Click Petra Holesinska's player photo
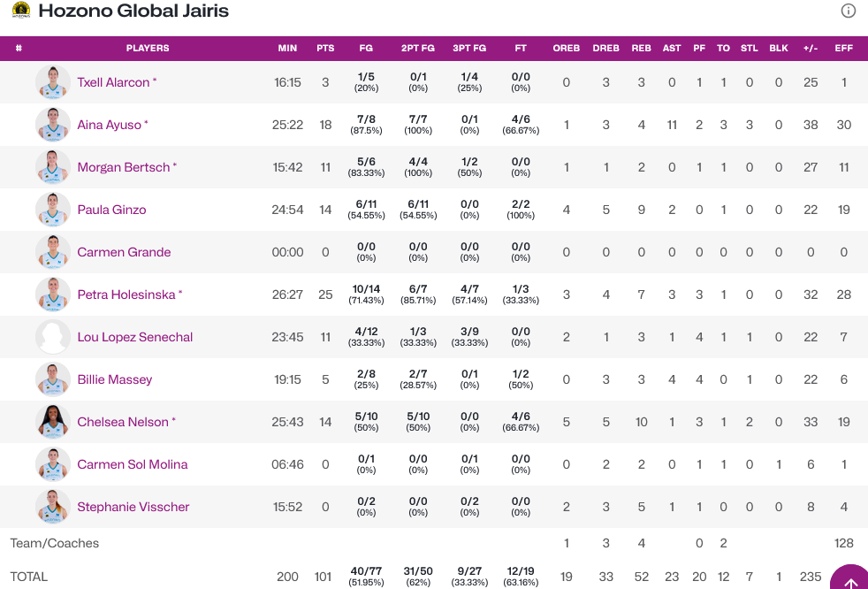Image resolution: width=868 pixels, height=589 pixels. [x=53, y=294]
